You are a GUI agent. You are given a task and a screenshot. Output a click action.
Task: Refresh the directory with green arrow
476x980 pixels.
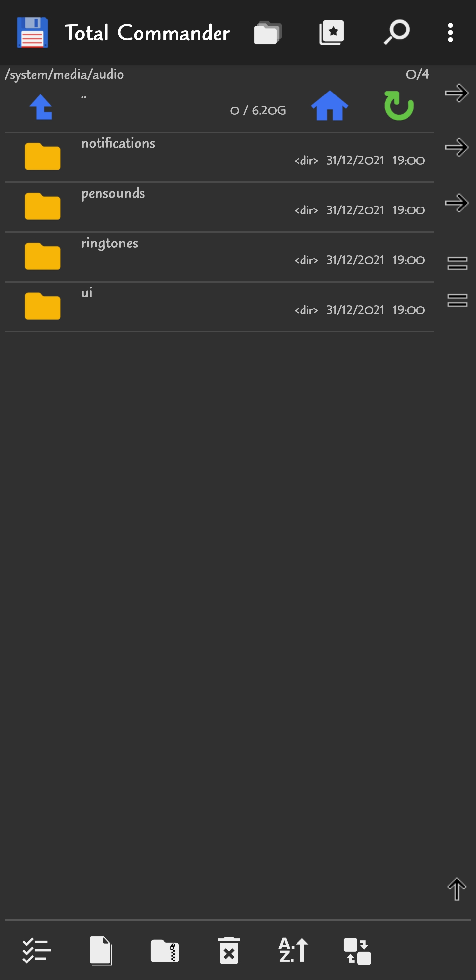point(398,105)
